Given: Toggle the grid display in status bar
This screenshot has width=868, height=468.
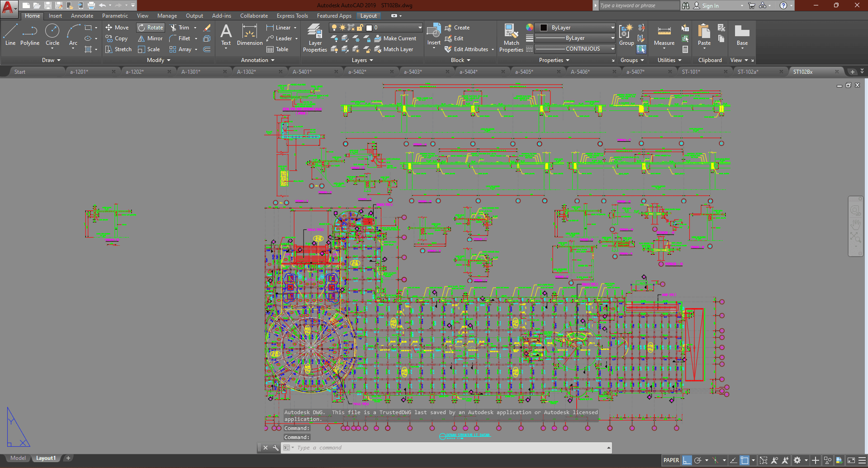Looking at the screenshot, I should click(x=687, y=460).
